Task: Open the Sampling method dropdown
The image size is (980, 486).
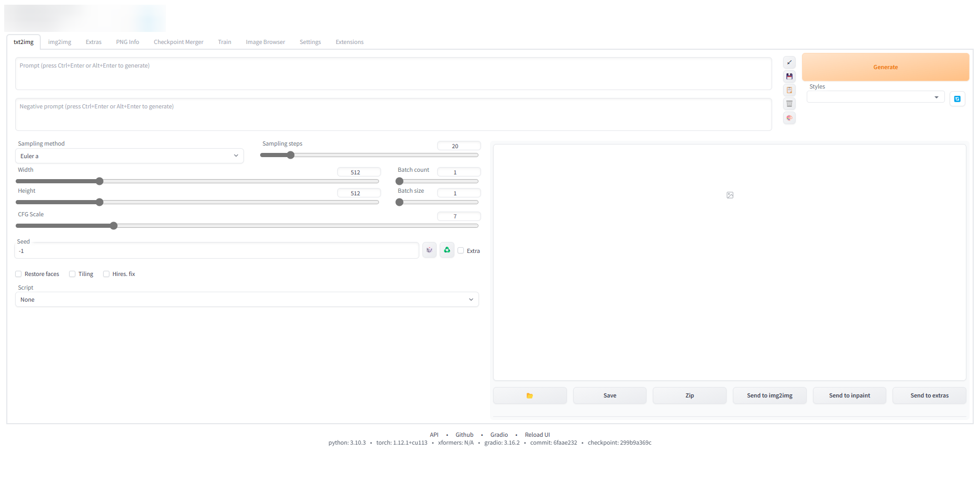Action: 129,156
